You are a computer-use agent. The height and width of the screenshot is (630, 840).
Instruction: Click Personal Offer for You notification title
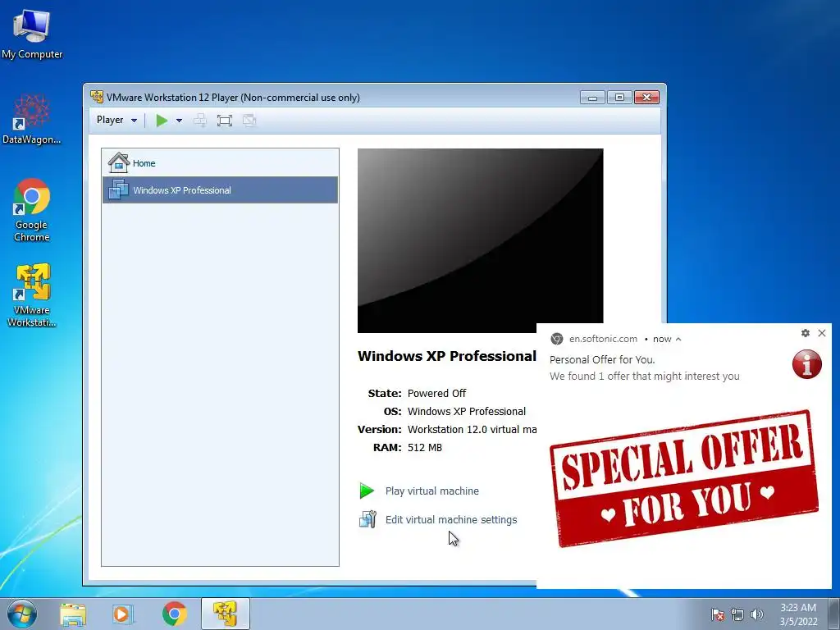[x=602, y=359]
